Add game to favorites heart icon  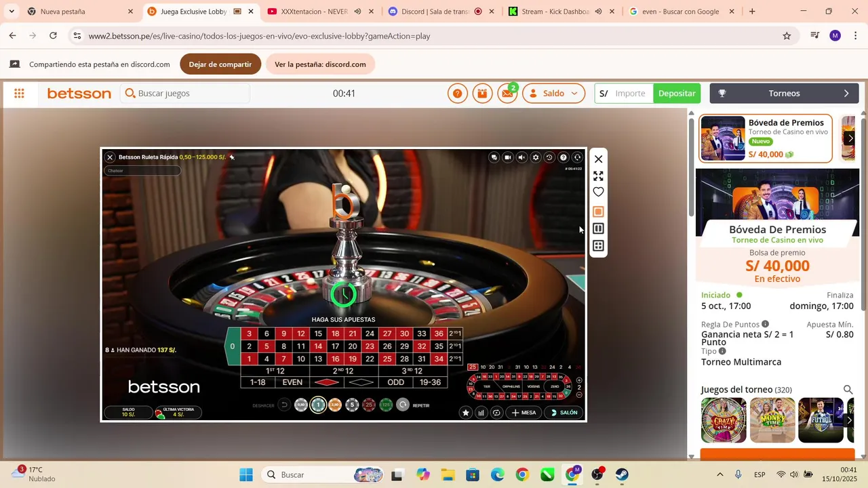point(598,192)
